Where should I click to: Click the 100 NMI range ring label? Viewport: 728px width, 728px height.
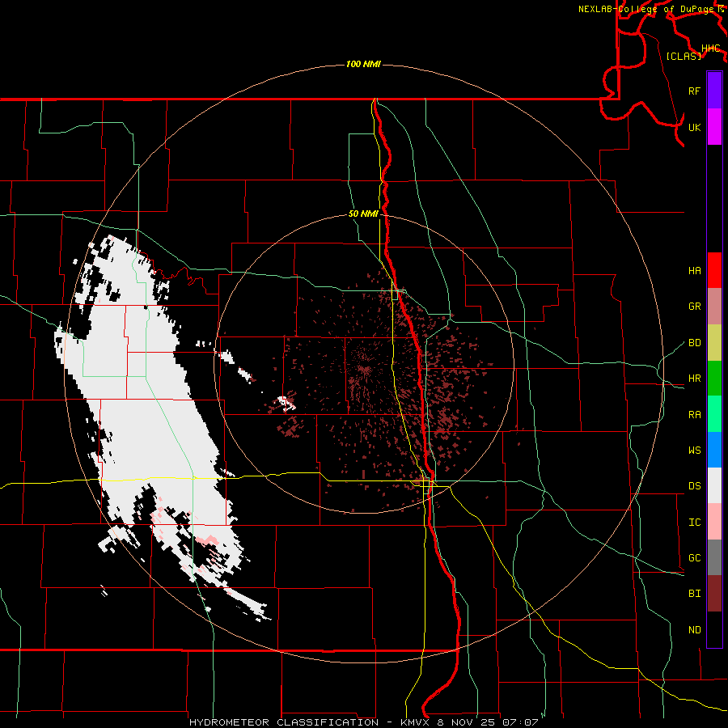click(363, 64)
